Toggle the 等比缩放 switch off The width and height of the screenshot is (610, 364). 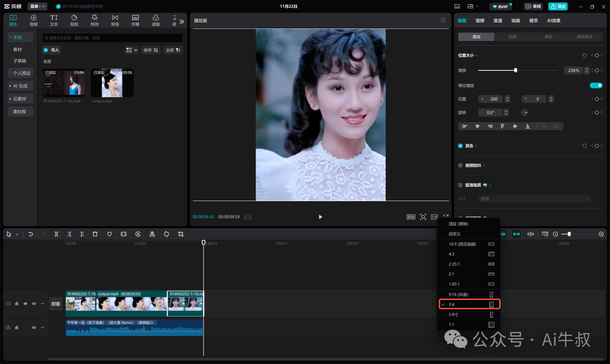tap(596, 85)
